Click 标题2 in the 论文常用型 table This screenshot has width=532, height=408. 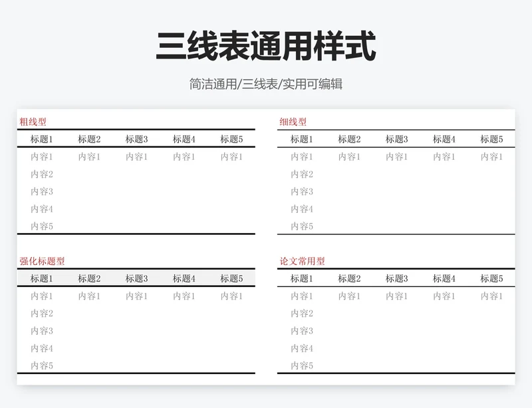349,279
